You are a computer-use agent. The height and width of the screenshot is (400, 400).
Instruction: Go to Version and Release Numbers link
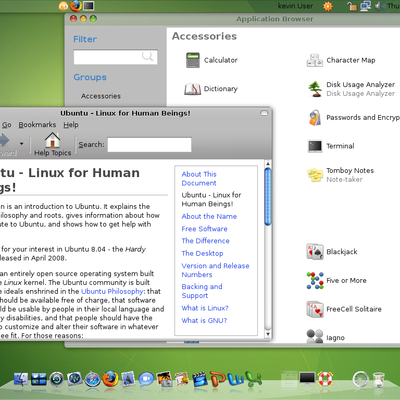215,270
